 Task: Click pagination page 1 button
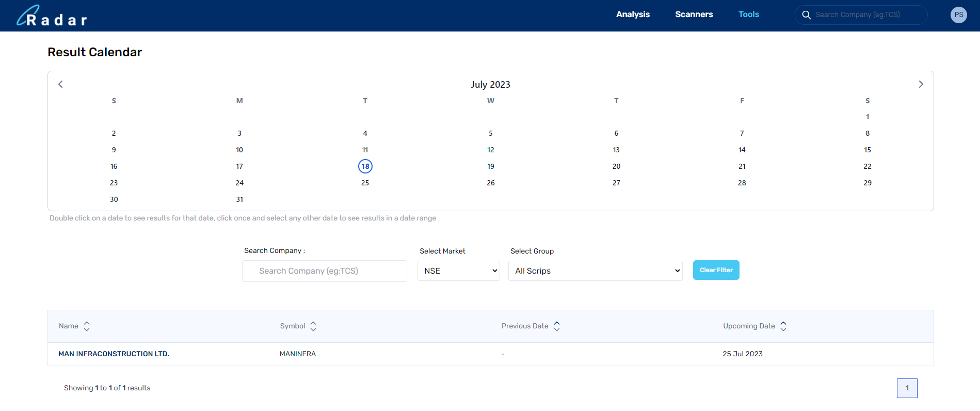(x=907, y=388)
